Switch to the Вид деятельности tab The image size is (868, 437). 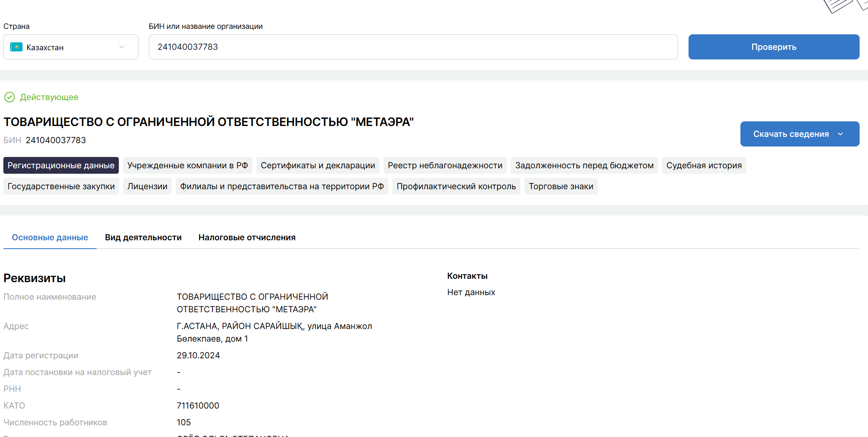tap(143, 237)
